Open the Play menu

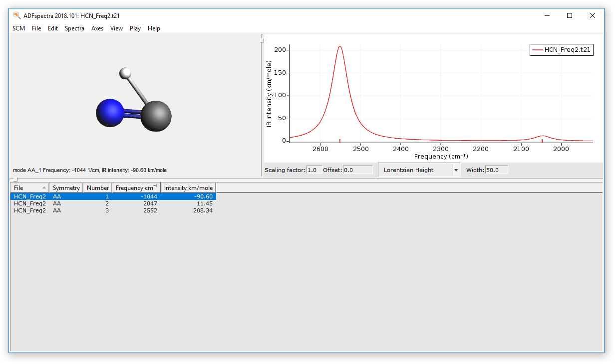click(x=135, y=28)
